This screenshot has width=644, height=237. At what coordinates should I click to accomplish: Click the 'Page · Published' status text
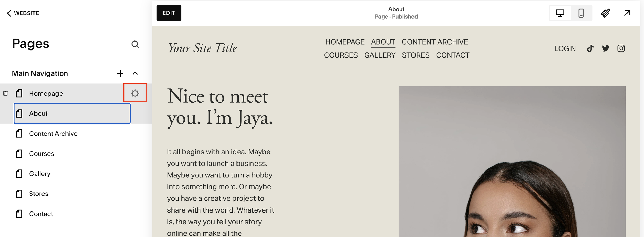coord(396,17)
